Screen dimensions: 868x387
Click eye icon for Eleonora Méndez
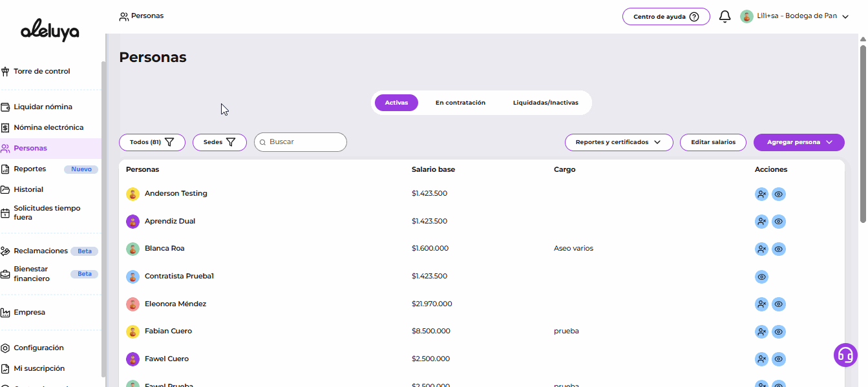tap(779, 304)
